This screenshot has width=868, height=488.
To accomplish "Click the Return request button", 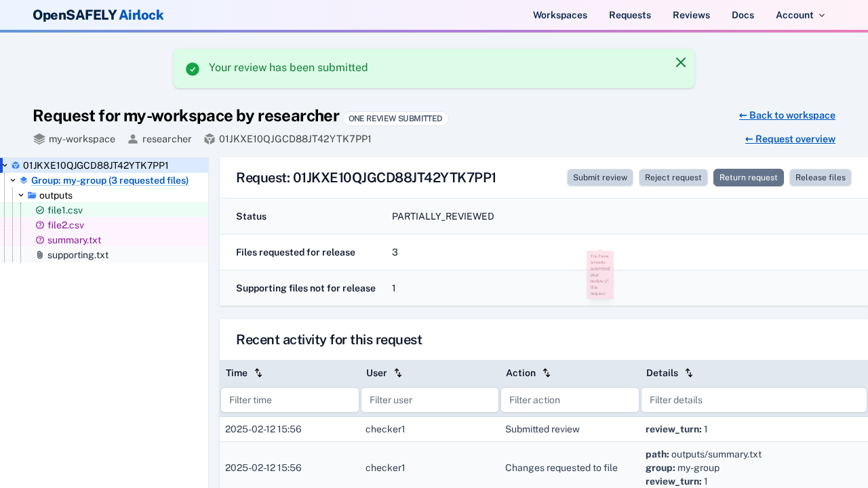I will [x=749, y=178].
